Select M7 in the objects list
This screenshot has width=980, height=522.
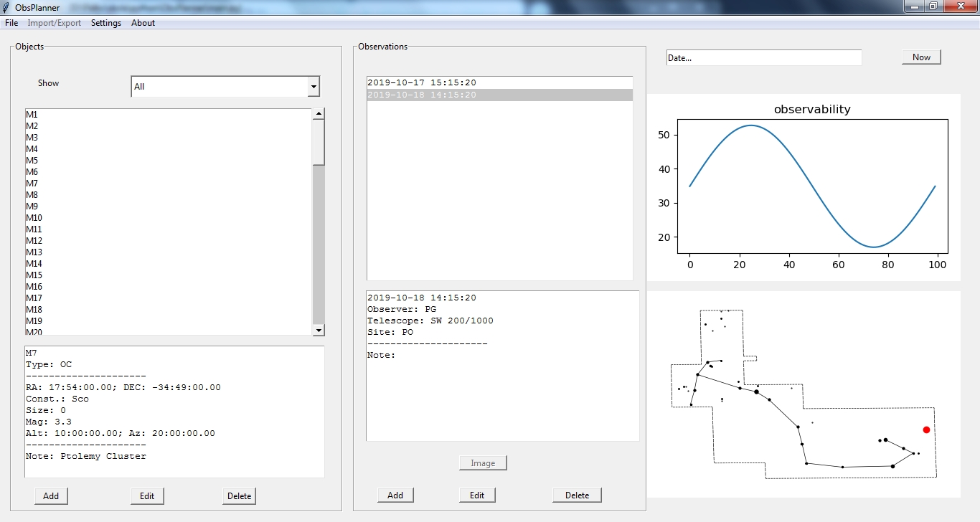[32, 184]
